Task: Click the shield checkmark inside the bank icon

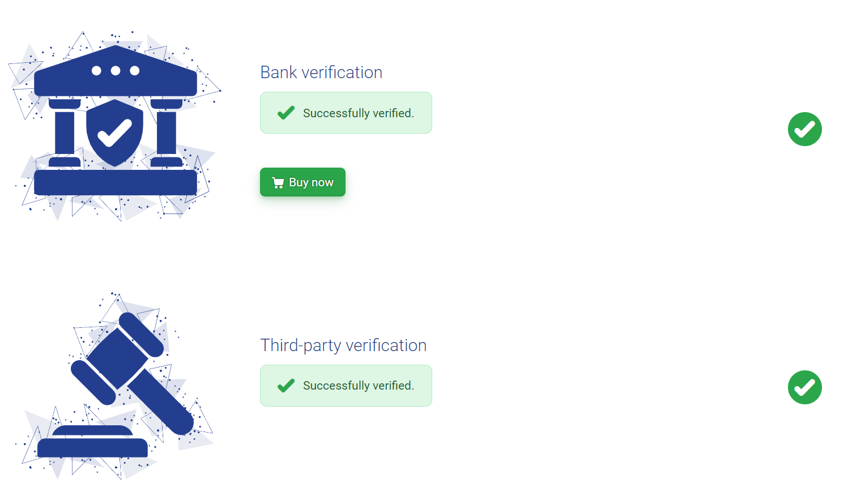Action: 115,134
